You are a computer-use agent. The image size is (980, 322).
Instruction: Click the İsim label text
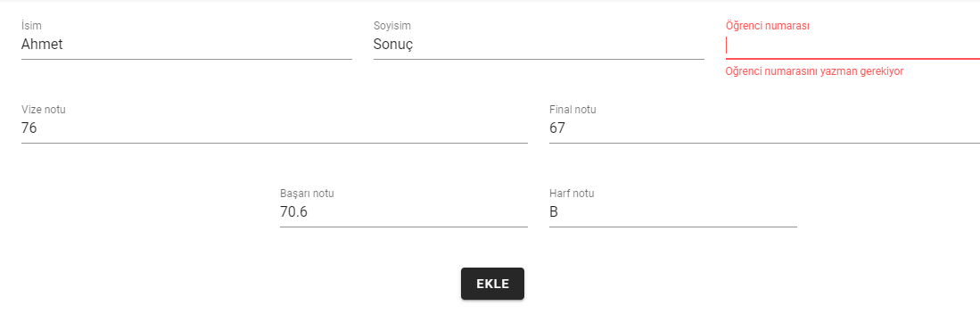[x=31, y=26]
